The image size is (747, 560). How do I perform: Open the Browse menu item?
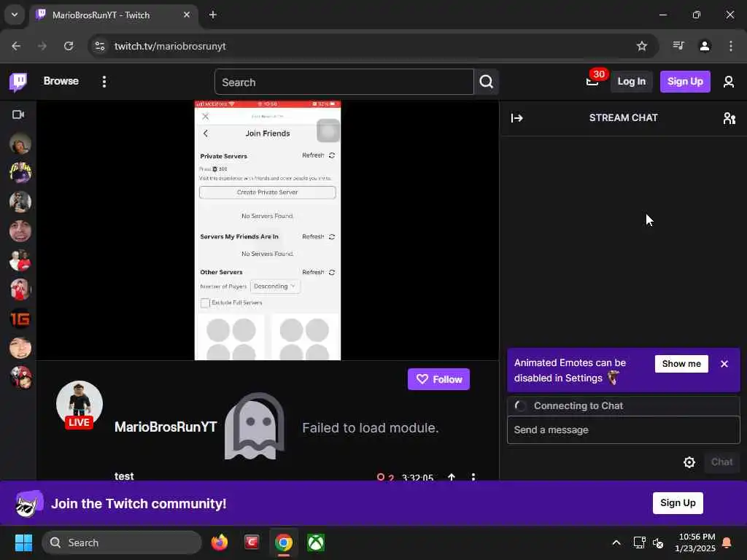coord(61,82)
